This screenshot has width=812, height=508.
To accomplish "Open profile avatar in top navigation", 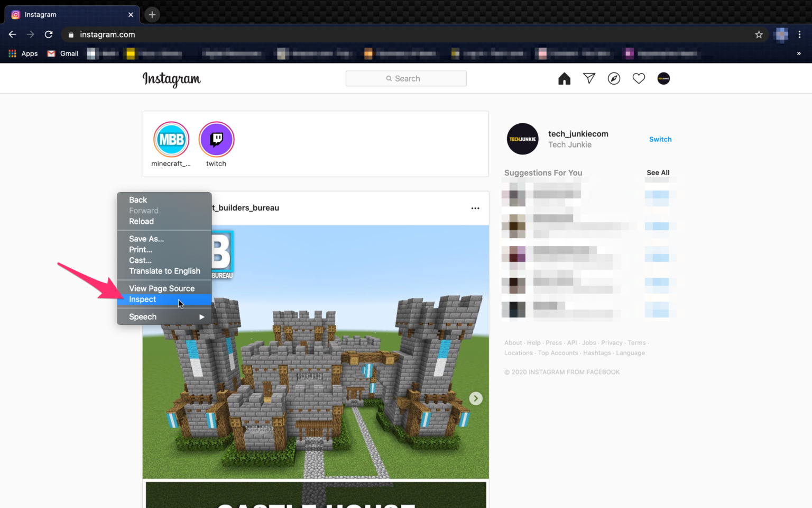I will (x=663, y=79).
